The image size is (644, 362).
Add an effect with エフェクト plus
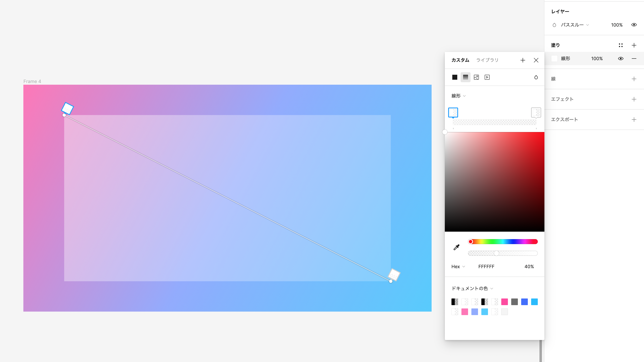pos(634,99)
